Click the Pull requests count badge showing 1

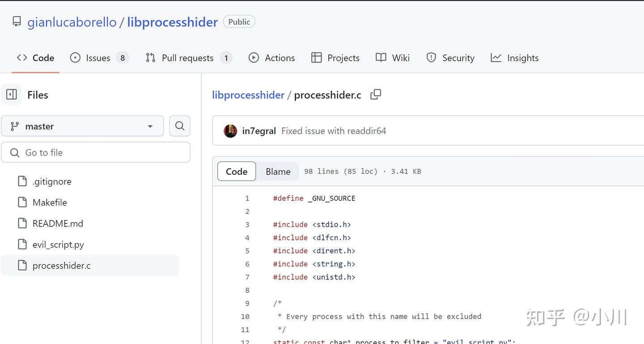click(x=226, y=58)
